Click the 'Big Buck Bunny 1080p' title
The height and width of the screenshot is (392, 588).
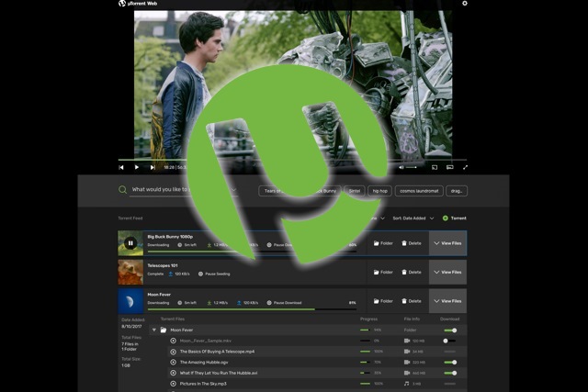pos(170,237)
